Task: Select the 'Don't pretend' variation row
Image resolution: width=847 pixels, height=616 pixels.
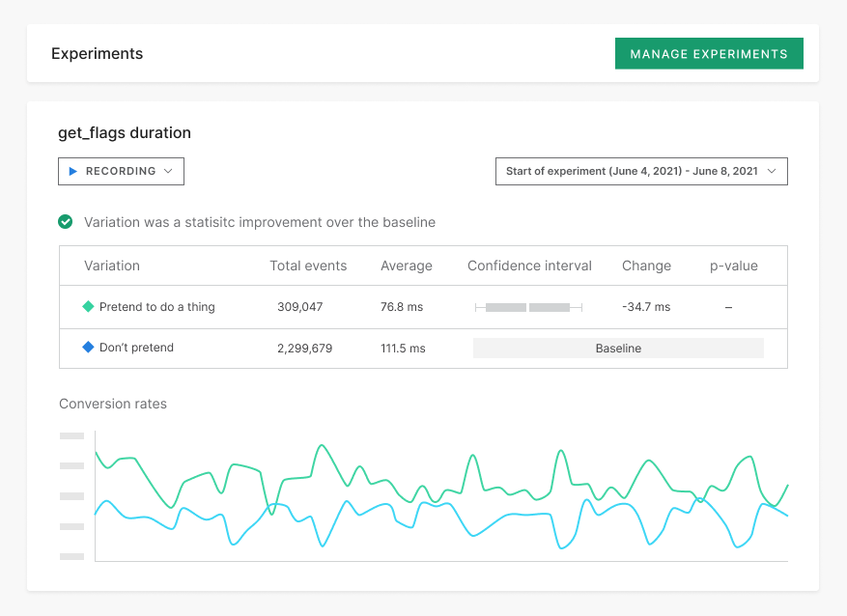Action: click(136, 348)
